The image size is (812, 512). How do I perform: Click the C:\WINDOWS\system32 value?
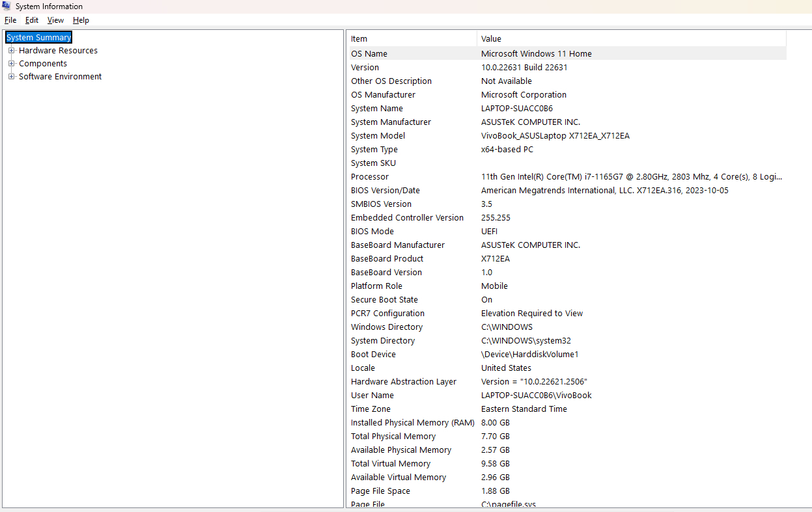point(526,341)
